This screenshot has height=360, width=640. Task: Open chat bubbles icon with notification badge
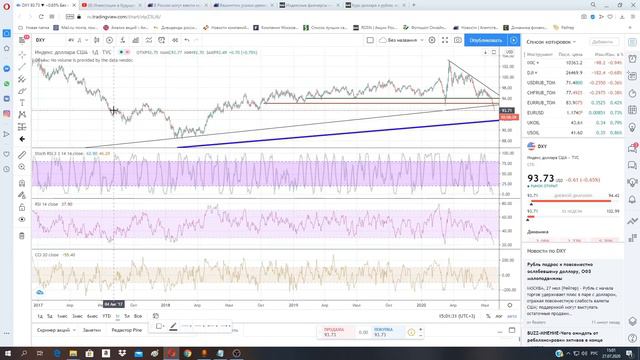[632, 148]
